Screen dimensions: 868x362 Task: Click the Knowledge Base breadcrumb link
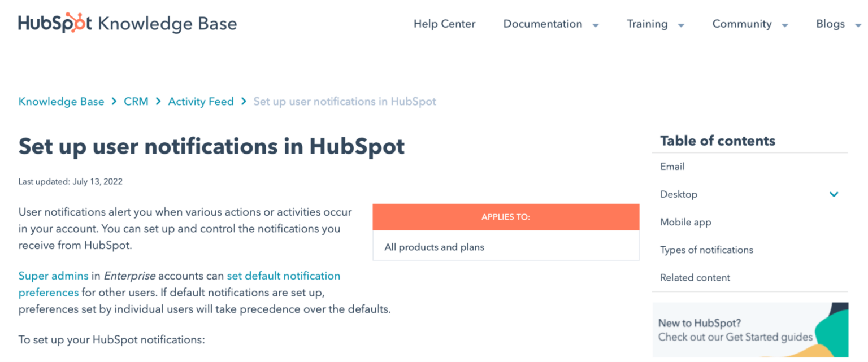pos(61,101)
